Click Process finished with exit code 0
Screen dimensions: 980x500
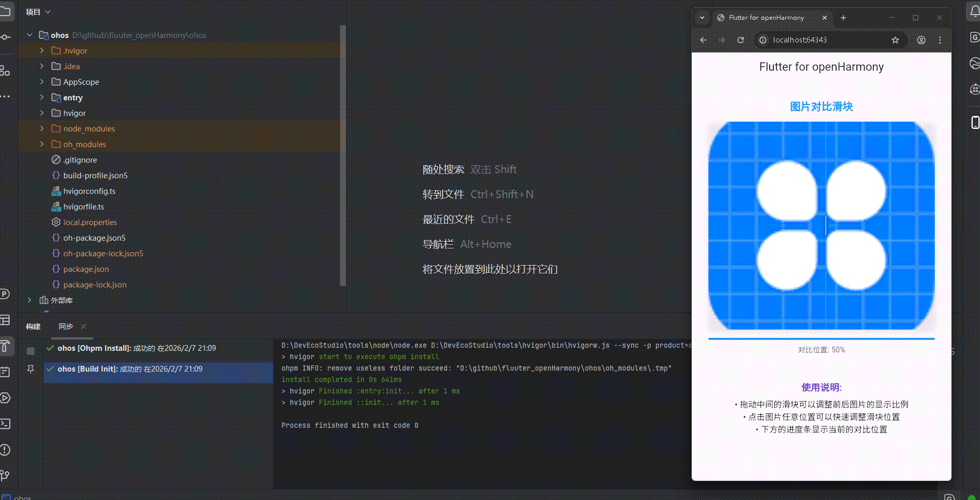click(350, 426)
